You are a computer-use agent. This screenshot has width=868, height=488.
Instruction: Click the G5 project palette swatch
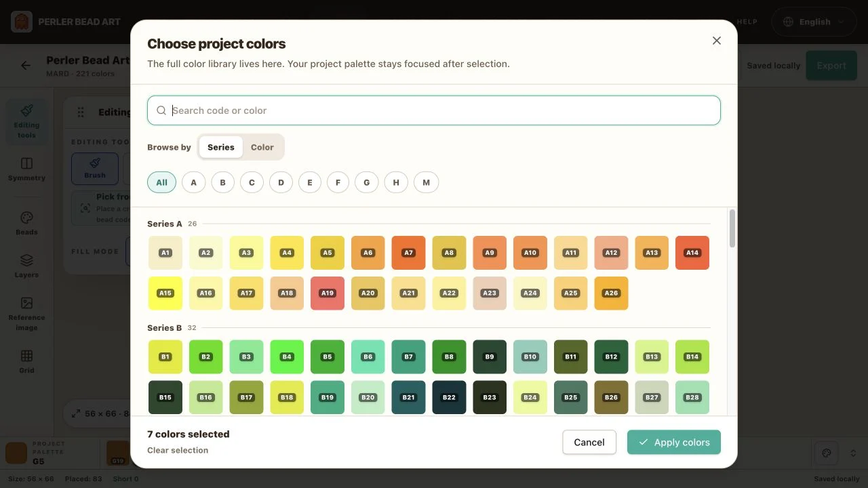[16, 453]
